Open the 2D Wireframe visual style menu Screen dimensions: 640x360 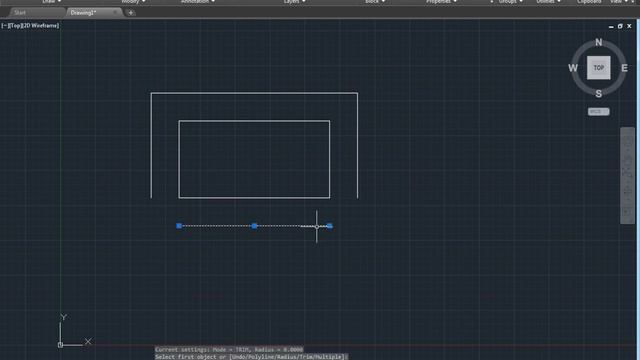click(x=40, y=26)
